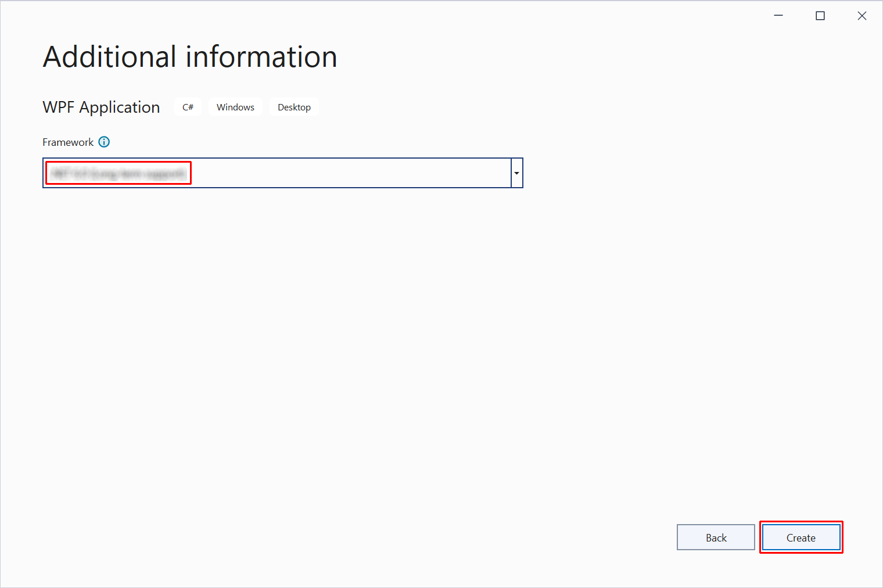The height and width of the screenshot is (588, 883).
Task: Confirm project creation by clicking Create
Action: click(x=801, y=537)
